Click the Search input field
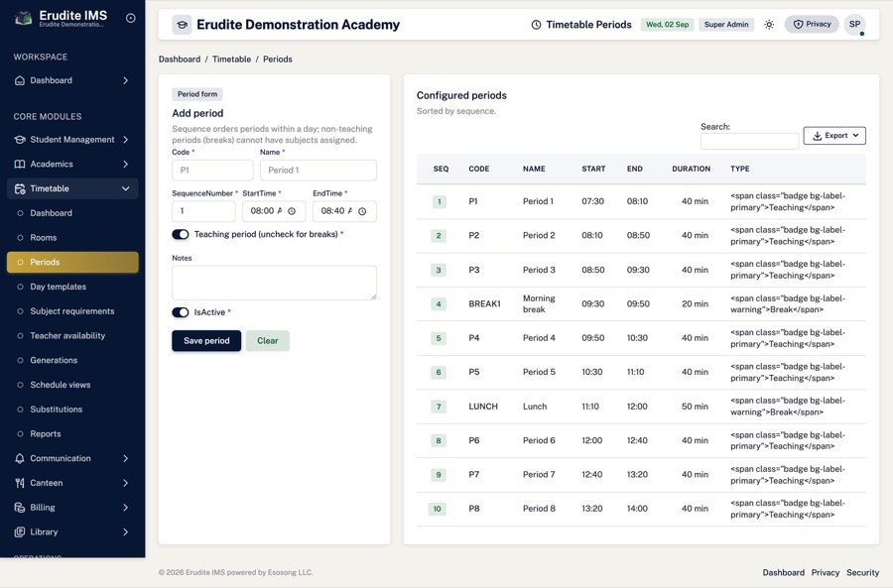Screen dimensions: 893x588 tap(749, 141)
